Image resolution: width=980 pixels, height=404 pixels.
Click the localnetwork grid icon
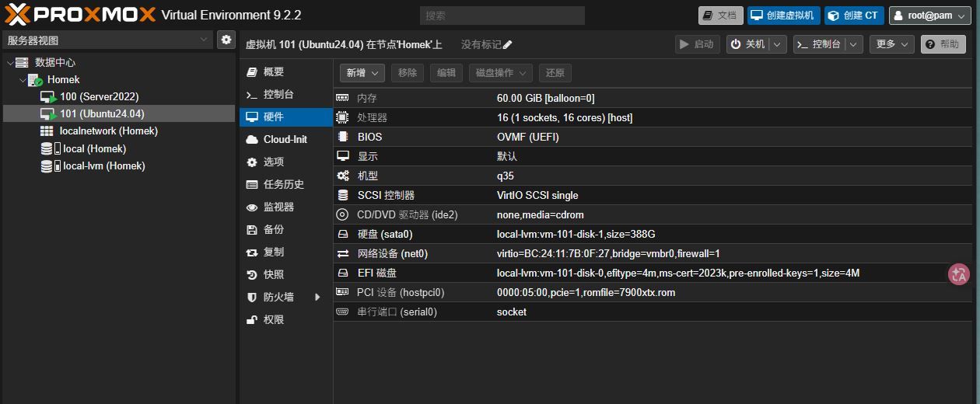tap(47, 131)
